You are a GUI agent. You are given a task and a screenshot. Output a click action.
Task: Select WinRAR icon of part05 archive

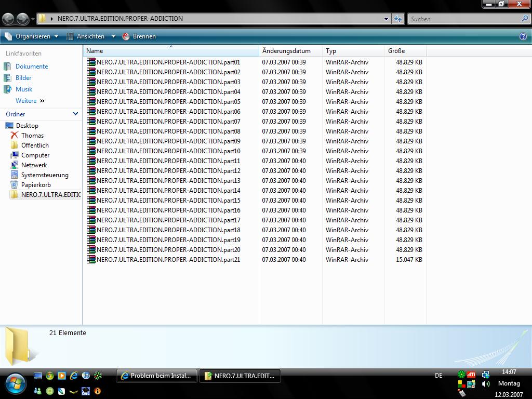91,101
